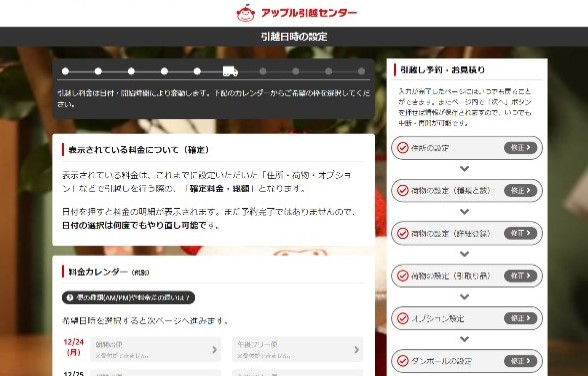
Task: Click checkmark icon beside 住所の設定
Action: [403, 148]
